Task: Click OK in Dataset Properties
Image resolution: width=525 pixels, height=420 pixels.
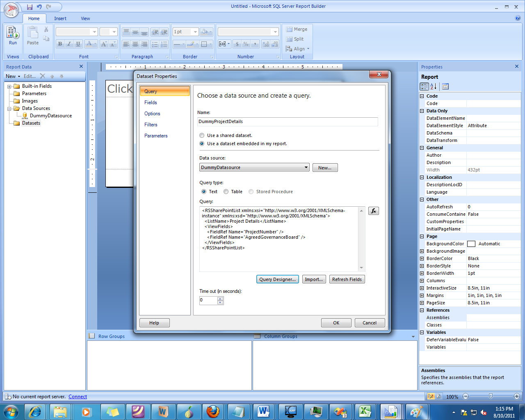Action: coord(336,323)
